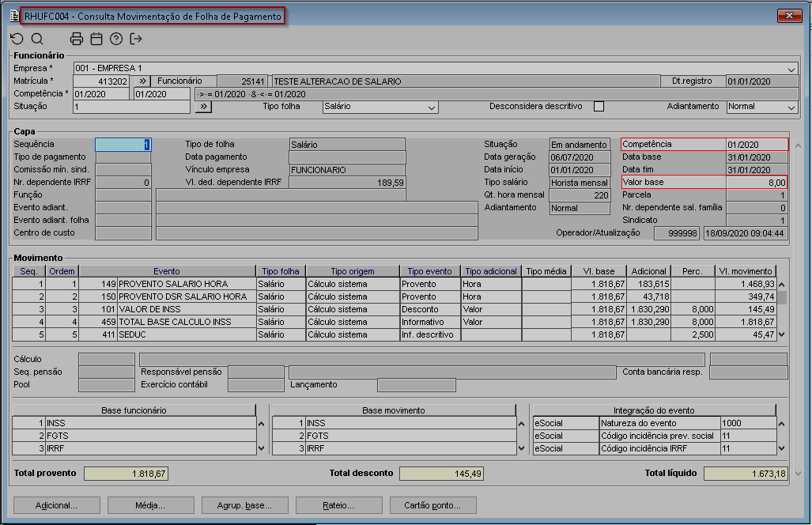Open the Tipo folha dropdown

432,108
